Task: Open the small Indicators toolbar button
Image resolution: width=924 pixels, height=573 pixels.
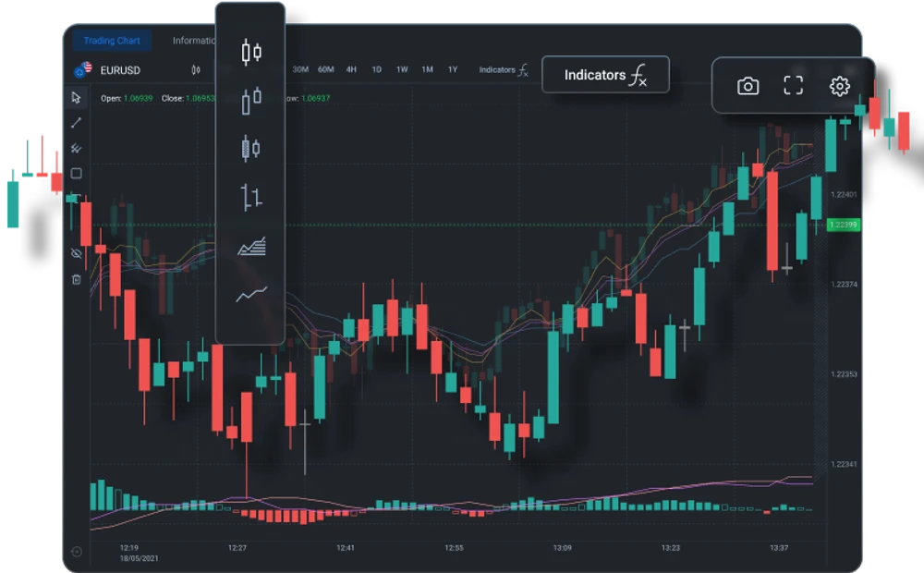Action: click(504, 70)
